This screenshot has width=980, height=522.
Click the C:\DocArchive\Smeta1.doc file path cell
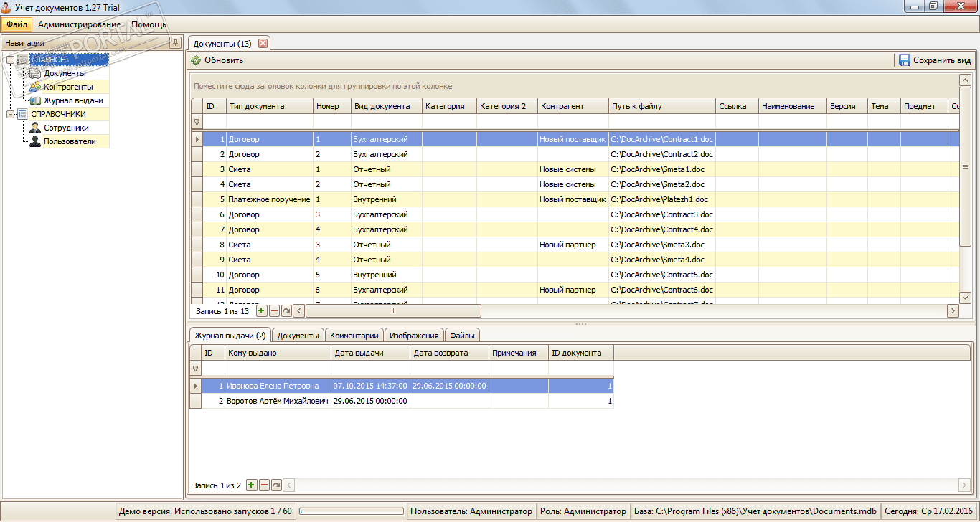point(662,169)
